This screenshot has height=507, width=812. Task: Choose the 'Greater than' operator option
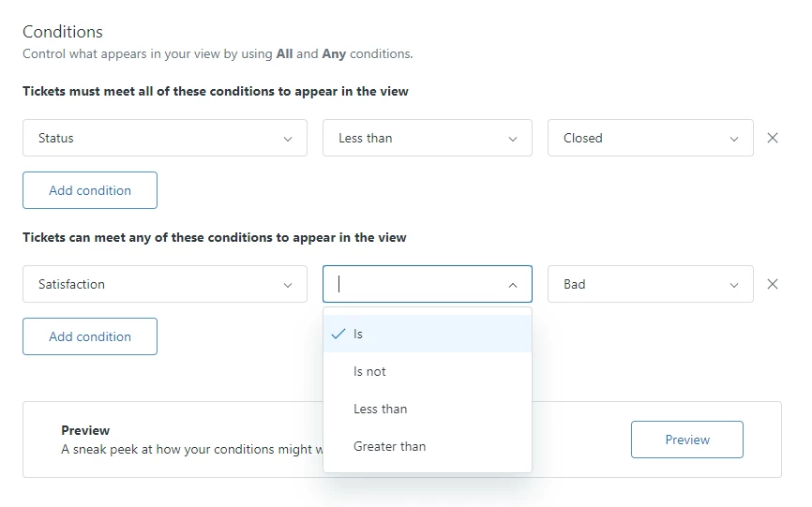point(390,446)
